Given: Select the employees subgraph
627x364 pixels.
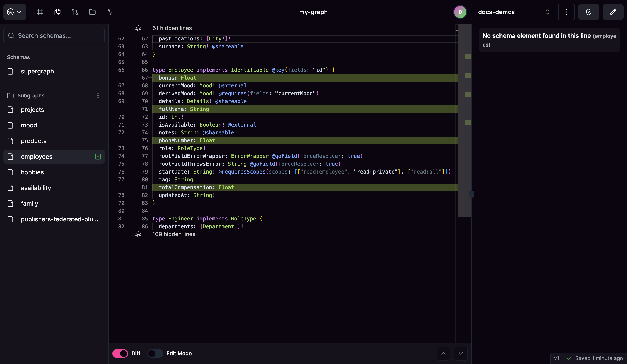Looking at the screenshot, I should tap(54, 157).
